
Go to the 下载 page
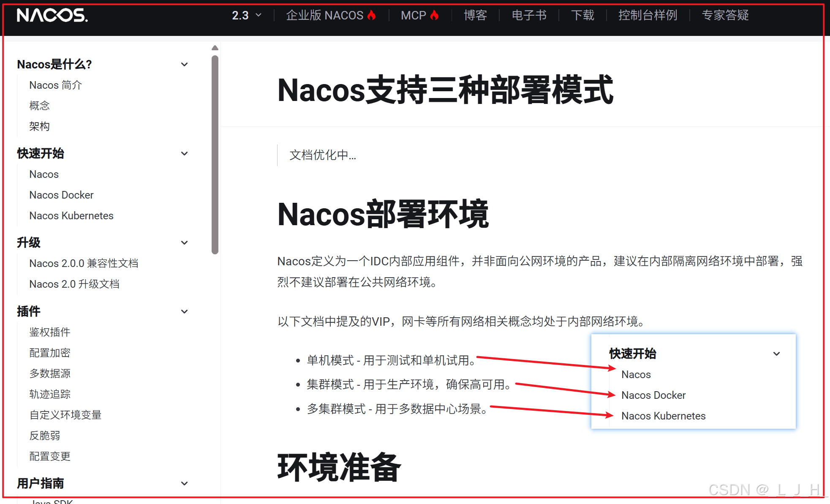[x=582, y=15]
